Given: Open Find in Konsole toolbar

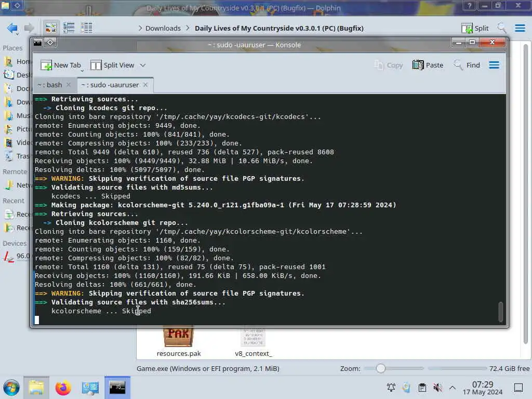Looking at the screenshot, I should tap(467, 65).
